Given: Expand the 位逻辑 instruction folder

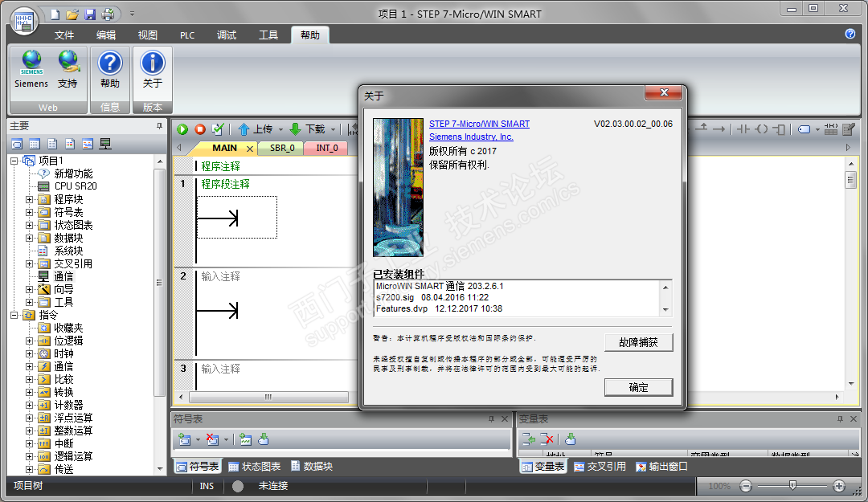Looking at the screenshot, I should click(x=30, y=341).
